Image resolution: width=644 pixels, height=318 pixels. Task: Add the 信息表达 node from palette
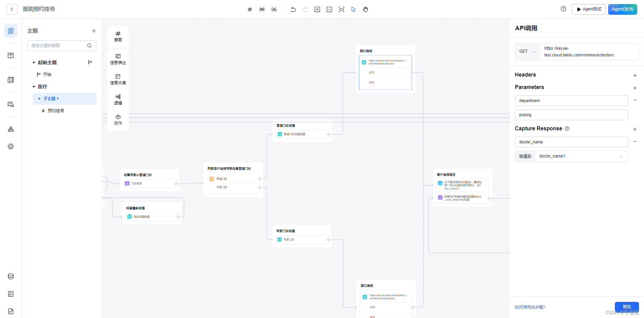coord(118,59)
